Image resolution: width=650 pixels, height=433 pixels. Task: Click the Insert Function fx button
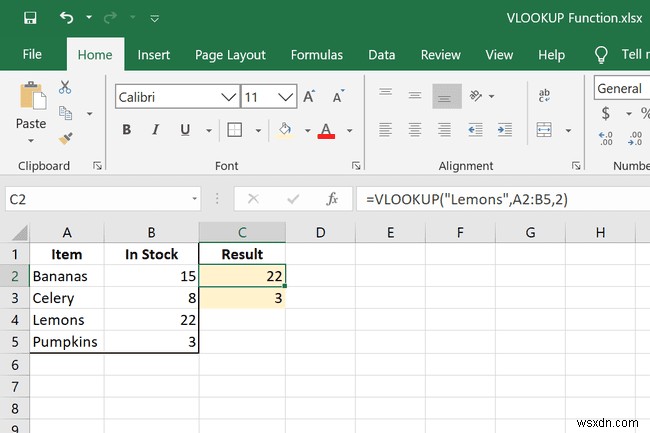332,199
